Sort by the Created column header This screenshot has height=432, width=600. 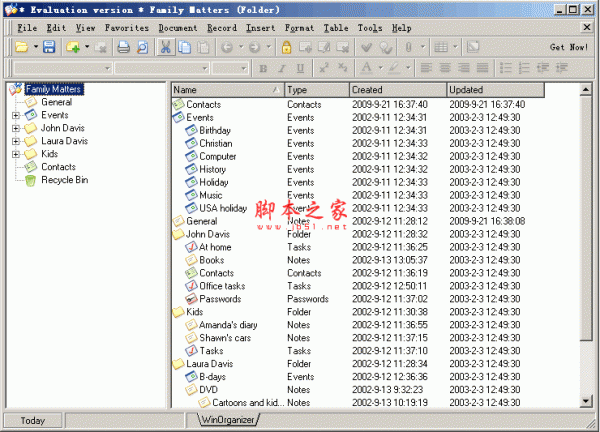click(398, 90)
